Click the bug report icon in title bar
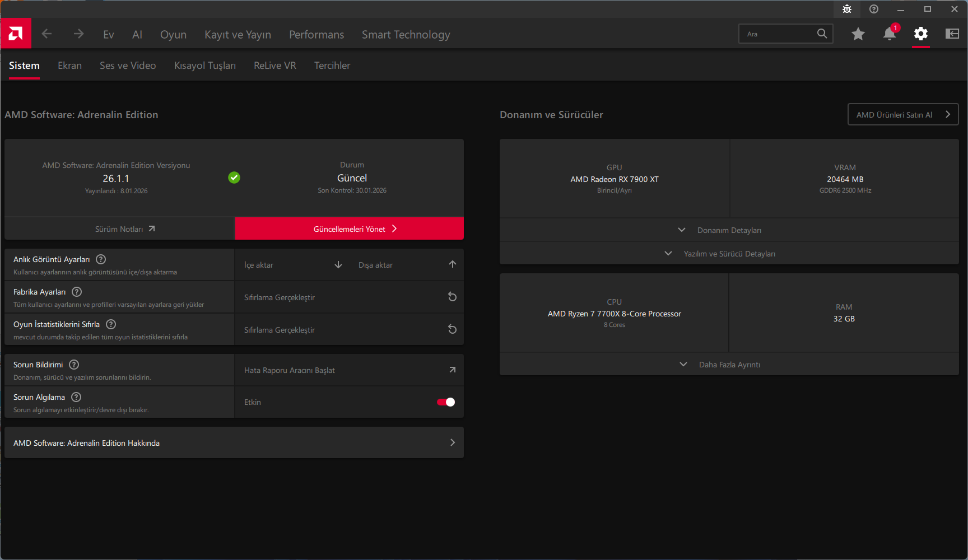Viewport: 968px width, 560px height. [846, 9]
